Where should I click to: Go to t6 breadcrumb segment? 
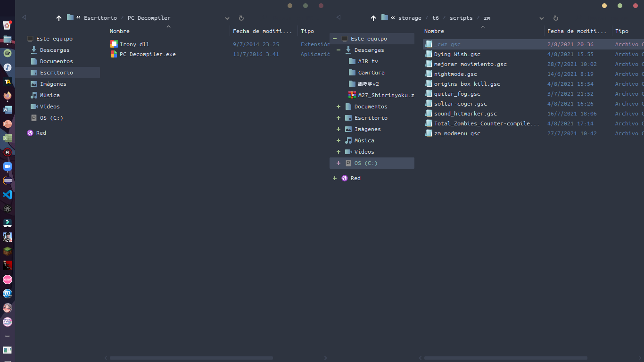[x=436, y=18]
